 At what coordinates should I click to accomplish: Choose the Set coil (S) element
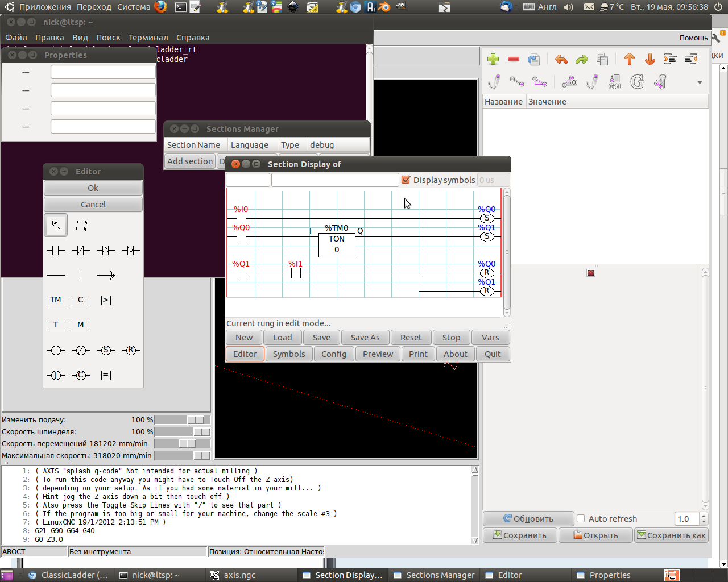tap(106, 350)
